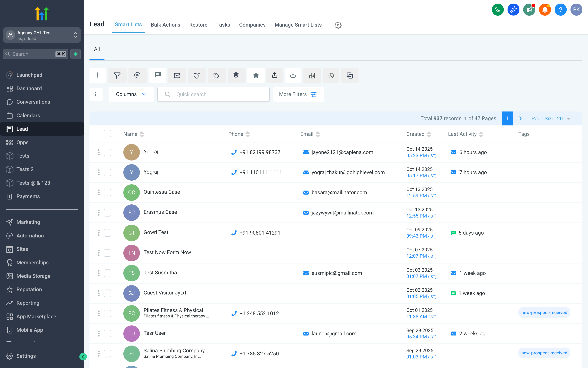Screen dimensions: 588x368
Task: Open the WhatsApp action icon
Action: [x=331, y=75]
